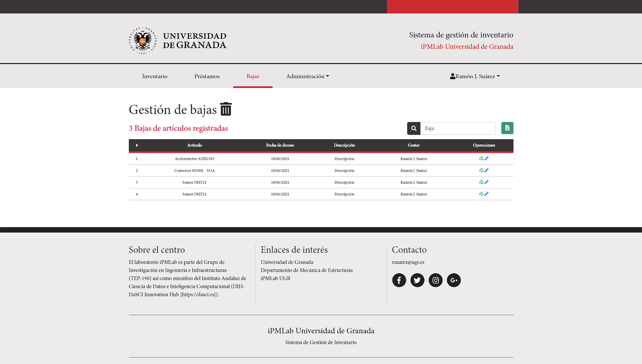The width and height of the screenshot is (642, 364).
Task: Open Facebook page via its icon
Action: tap(399, 280)
